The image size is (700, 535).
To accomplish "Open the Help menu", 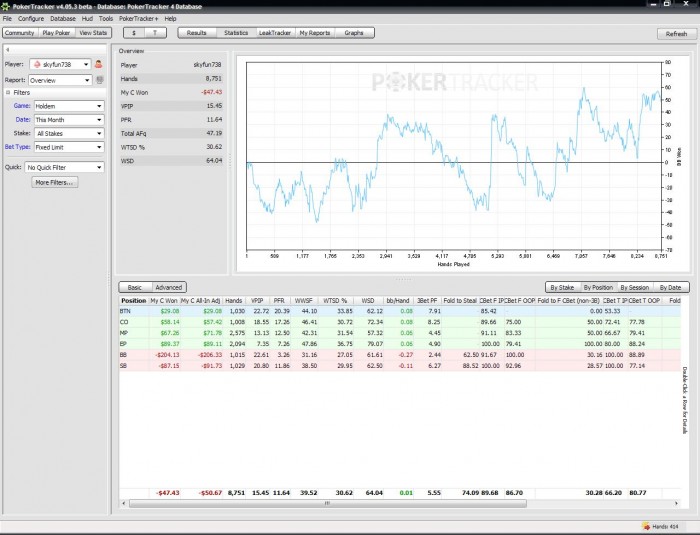I will coord(170,19).
